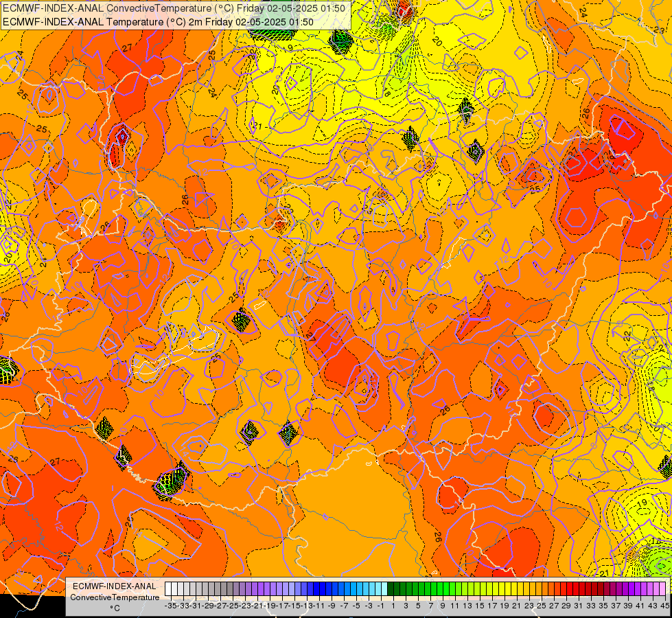The image size is (672, 618).
Task: Select the ECMWF-INDEX-ANAL legend heading
Action: (x=115, y=586)
